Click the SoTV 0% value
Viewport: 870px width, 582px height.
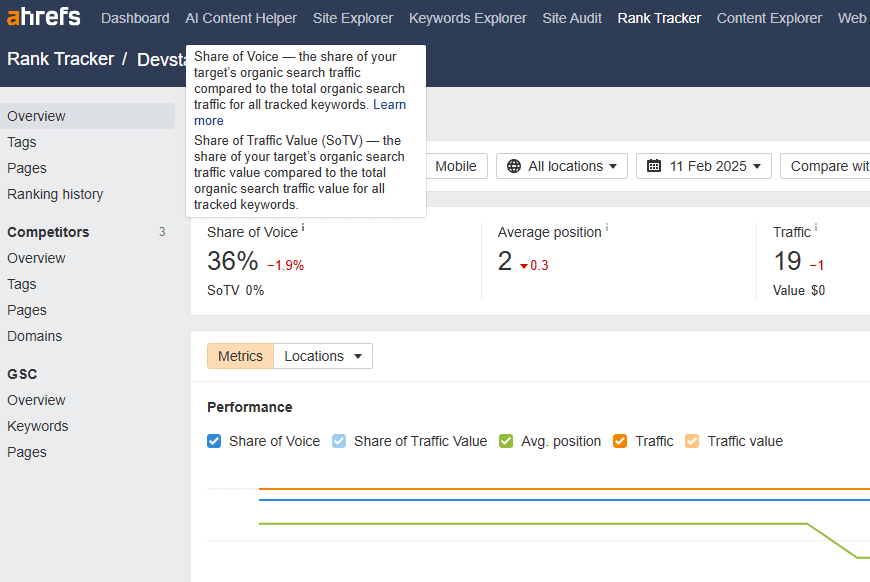click(x=235, y=290)
